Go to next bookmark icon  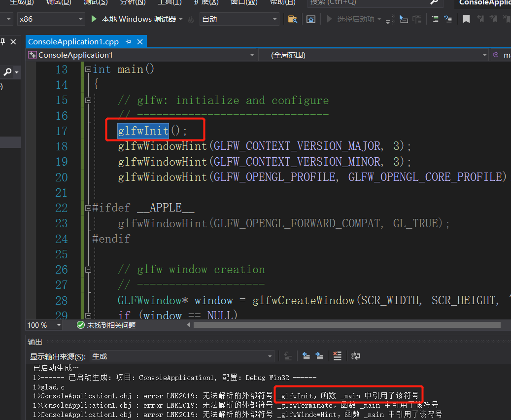click(493, 19)
